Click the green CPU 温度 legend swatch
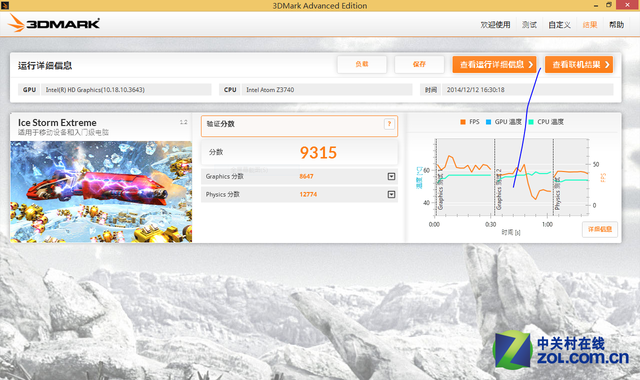This screenshot has width=640, height=380. [x=531, y=122]
